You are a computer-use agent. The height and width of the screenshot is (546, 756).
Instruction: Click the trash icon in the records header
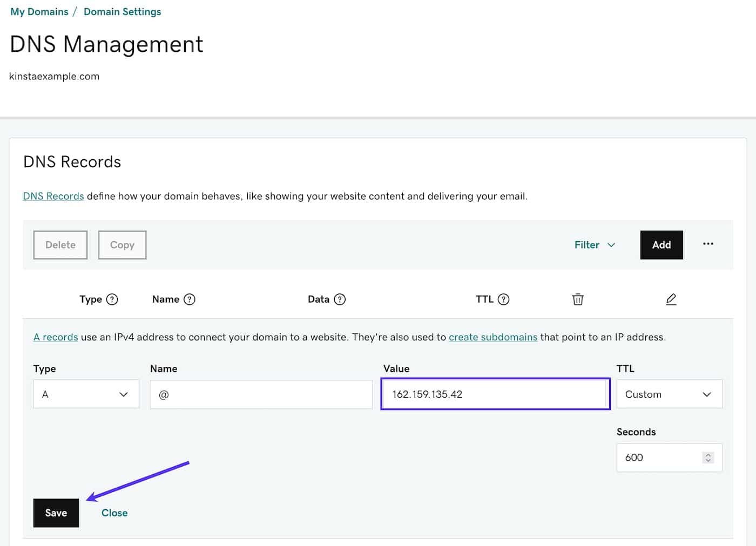[x=578, y=299]
